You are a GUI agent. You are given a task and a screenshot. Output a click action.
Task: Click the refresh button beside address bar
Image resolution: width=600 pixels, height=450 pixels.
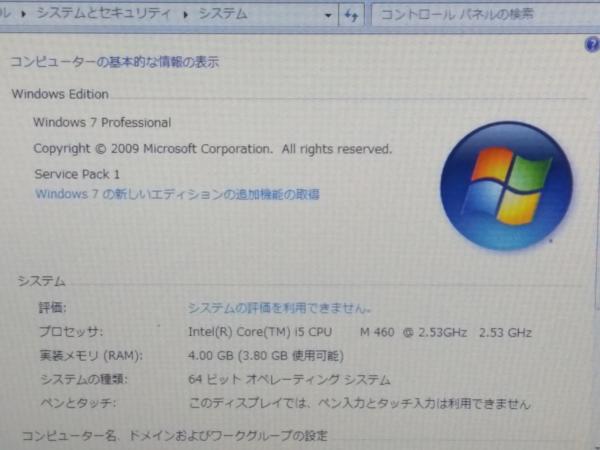[351, 15]
